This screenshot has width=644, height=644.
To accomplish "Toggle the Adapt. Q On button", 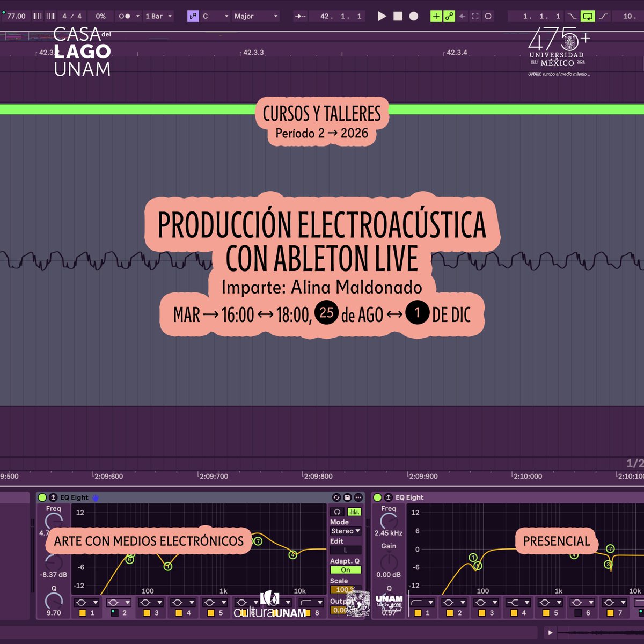I will click(346, 570).
